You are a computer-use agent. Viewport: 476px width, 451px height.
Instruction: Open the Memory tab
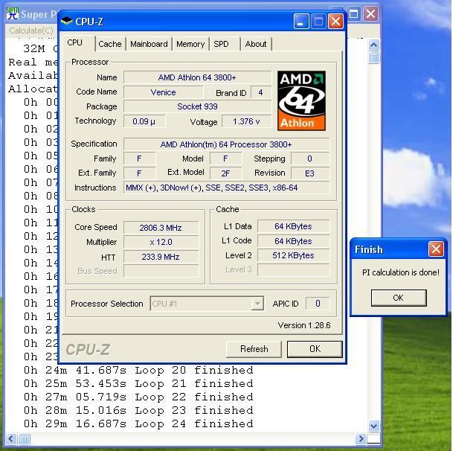click(x=190, y=44)
